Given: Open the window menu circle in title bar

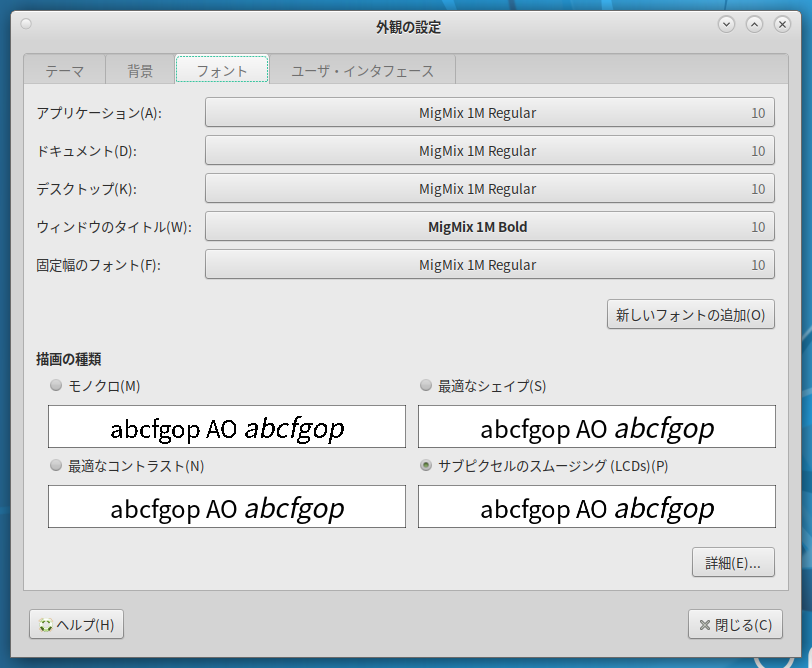Looking at the screenshot, I should pyautogui.click(x=26, y=24).
